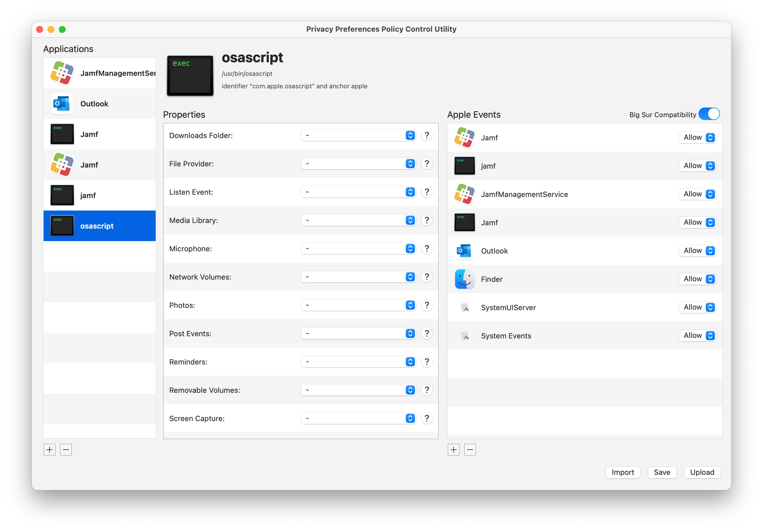
Task: Change Allow setting for JamfManagementService event
Action: pyautogui.click(x=697, y=194)
